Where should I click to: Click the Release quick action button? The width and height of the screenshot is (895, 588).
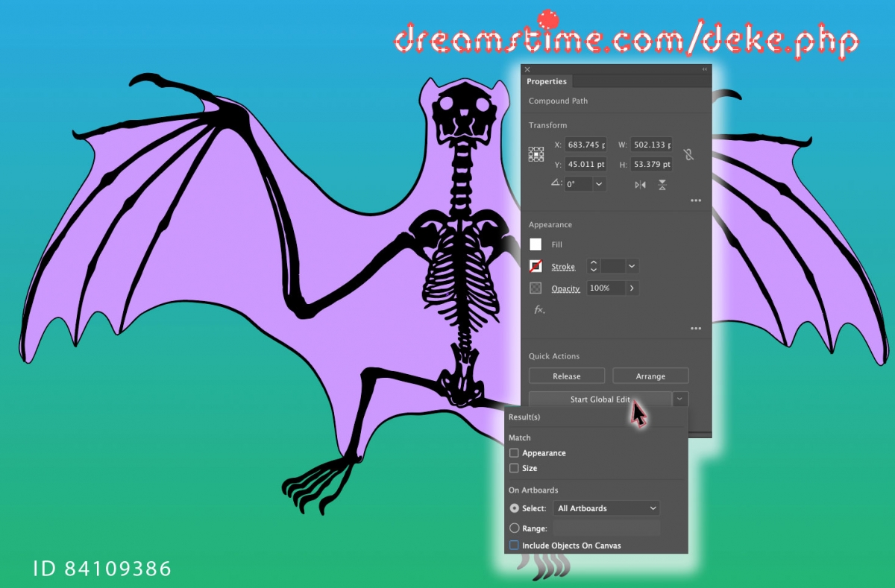566,376
